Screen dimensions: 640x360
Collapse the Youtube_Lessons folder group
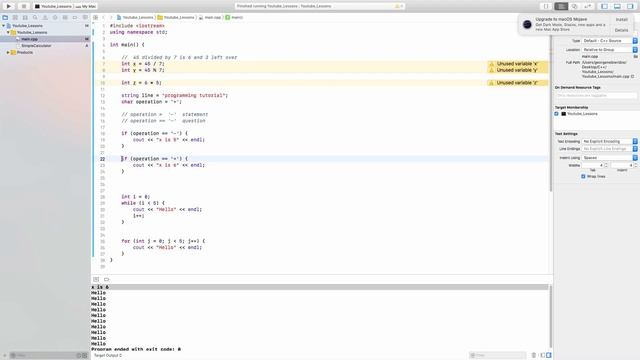coord(9,32)
